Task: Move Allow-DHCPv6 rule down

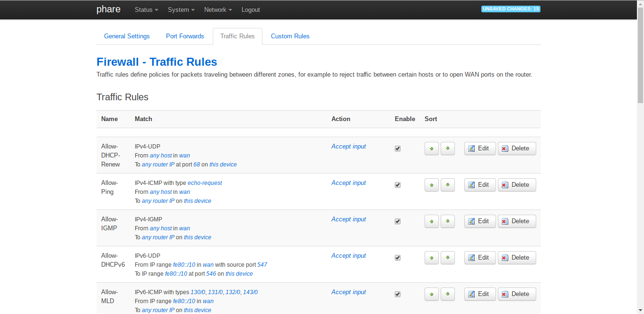Action: (x=448, y=258)
